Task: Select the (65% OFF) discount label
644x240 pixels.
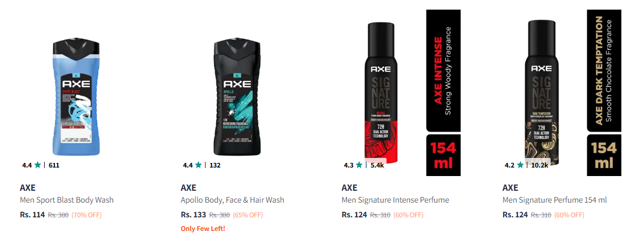Action: pos(248,215)
